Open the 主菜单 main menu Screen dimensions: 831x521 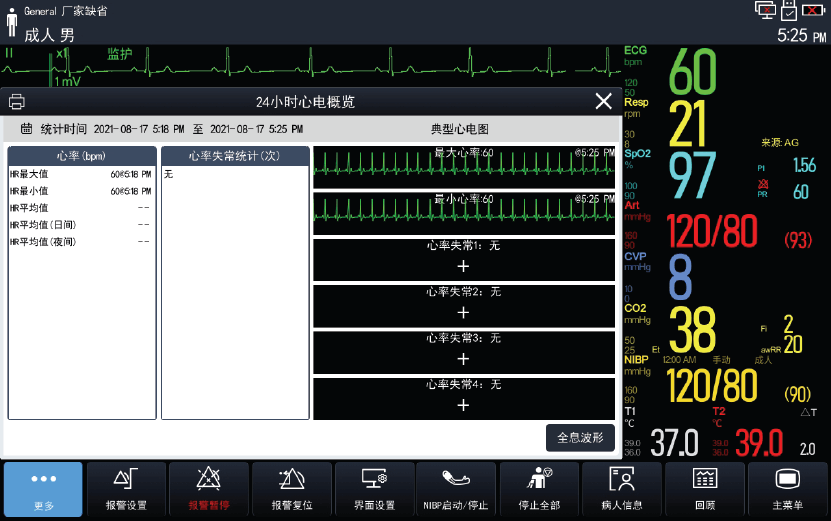788,490
